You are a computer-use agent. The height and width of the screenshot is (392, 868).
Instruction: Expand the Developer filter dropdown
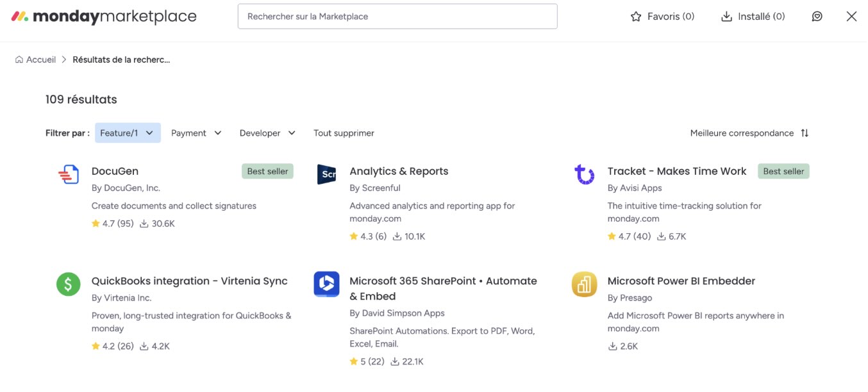[267, 133]
